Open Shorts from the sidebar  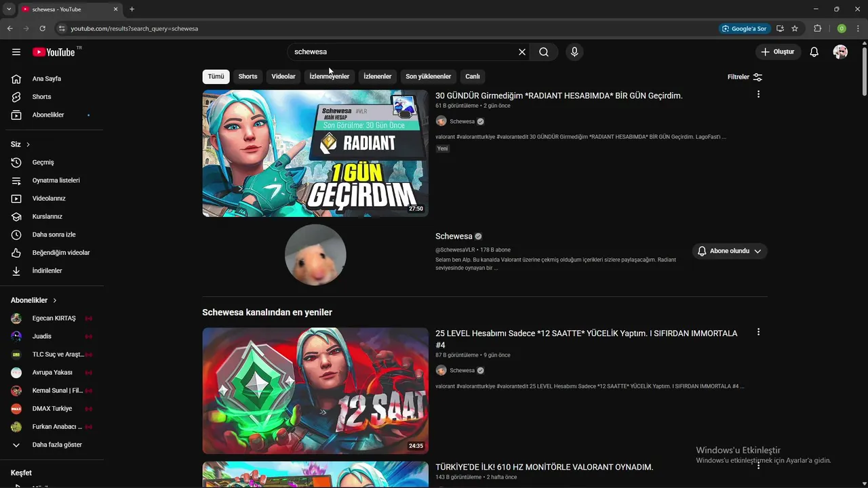52,97
